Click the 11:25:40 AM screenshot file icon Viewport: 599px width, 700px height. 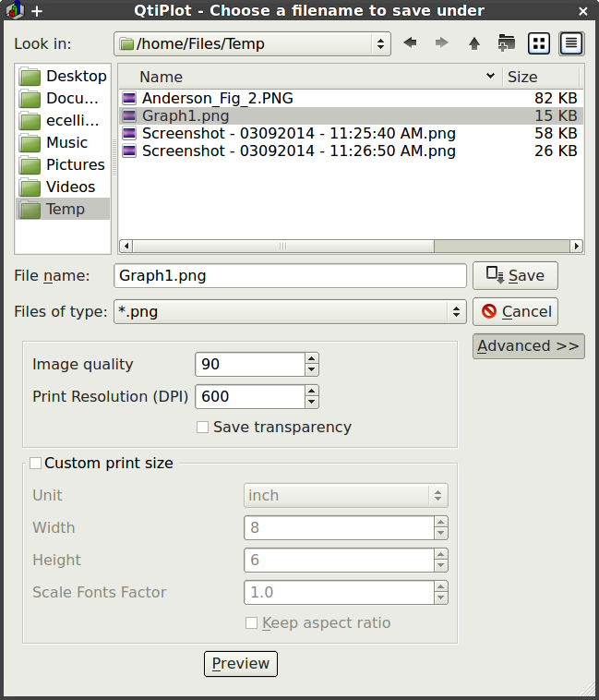pos(129,133)
